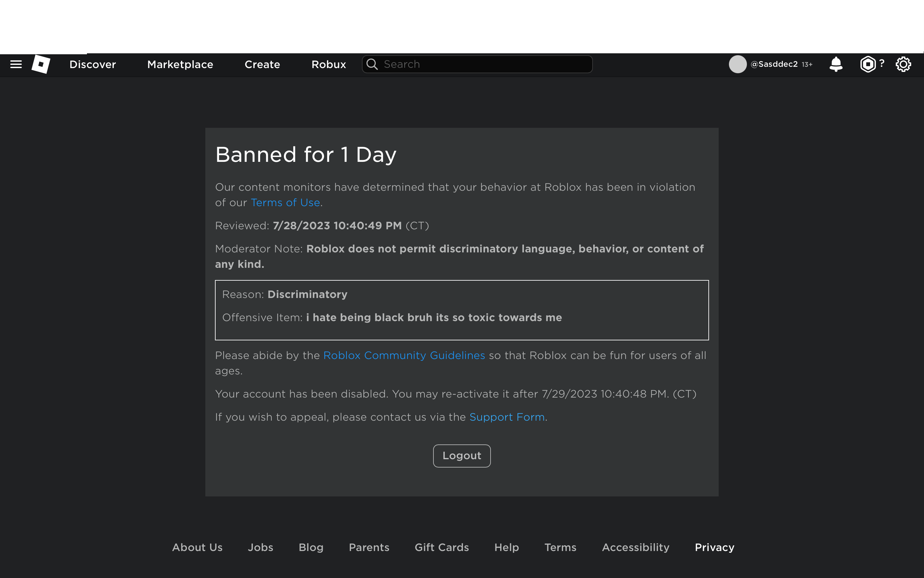Click the reviewed date '7/28/2023 10:40:49 PM'
The width and height of the screenshot is (924, 578).
[337, 225]
